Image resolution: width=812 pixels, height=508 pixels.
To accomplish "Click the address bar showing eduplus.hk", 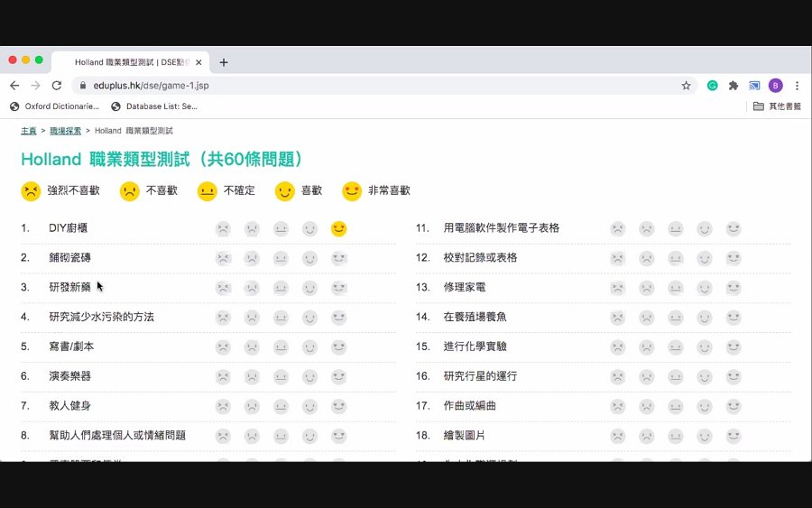I will coord(383,86).
